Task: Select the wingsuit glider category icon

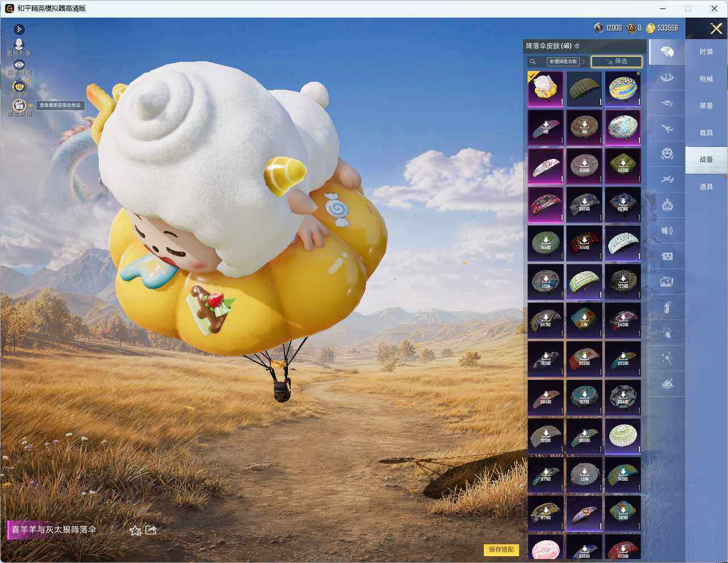Action: coord(667,77)
